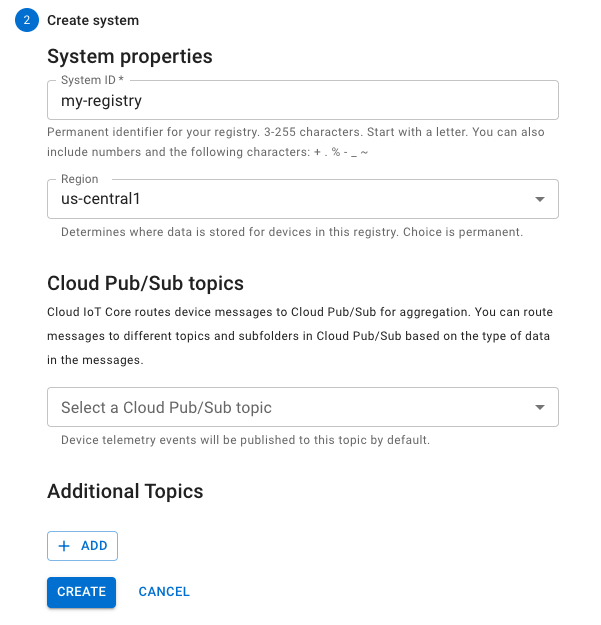Image resolution: width=601 pixels, height=625 pixels.
Task: Click the 'System ID *' floating label
Action: (92, 80)
